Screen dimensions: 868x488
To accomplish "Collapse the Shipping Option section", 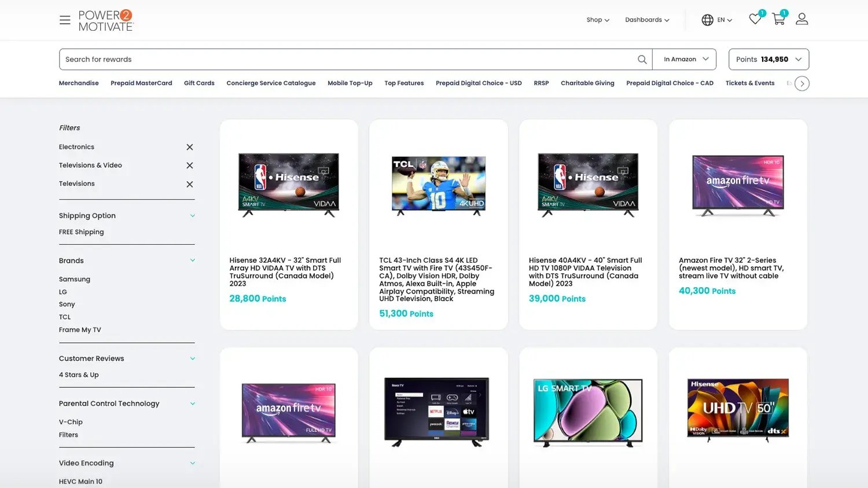I will [x=193, y=216].
